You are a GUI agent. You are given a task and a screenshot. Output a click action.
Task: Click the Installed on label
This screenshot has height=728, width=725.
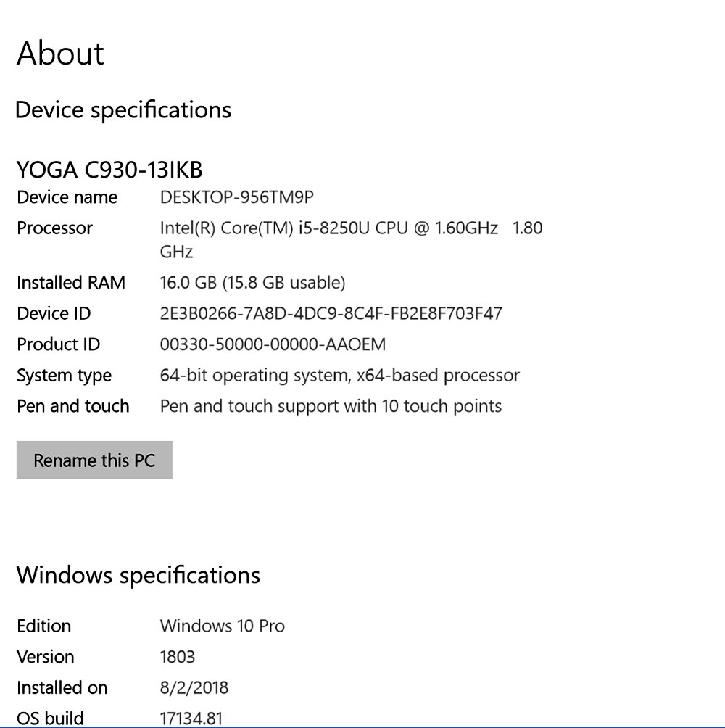tap(62, 687)
